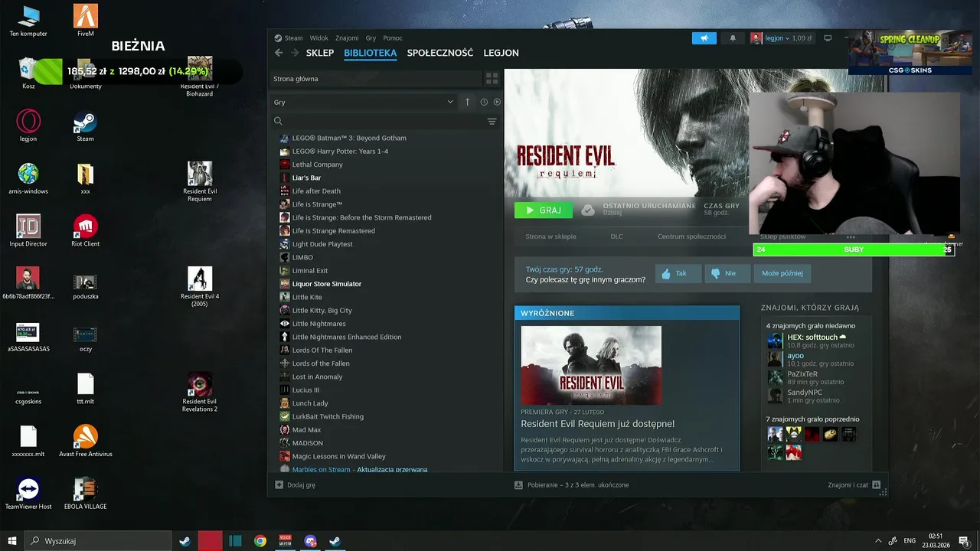Switch to the SPOŁECZNOŚĆ tab
Screen dimensions: 980x551
coord(440,53)
